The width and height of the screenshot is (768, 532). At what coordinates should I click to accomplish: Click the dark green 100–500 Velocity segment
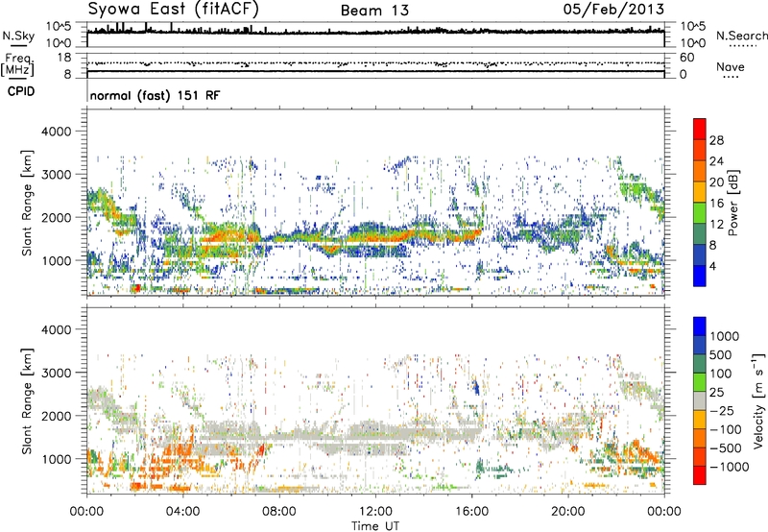700,364
